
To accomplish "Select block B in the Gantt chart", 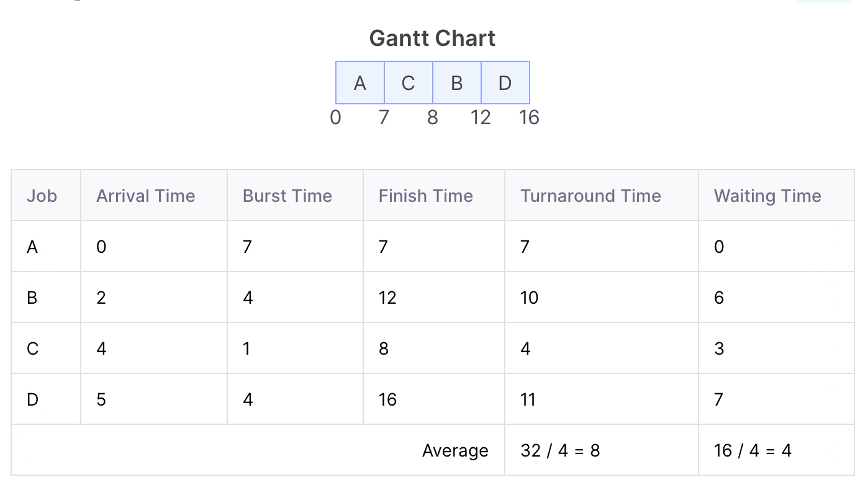I will tap(457, 83).
